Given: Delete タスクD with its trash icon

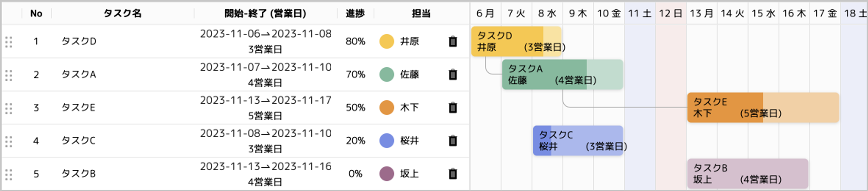Looking at the screenshot, I should click(x=453, y=41).
